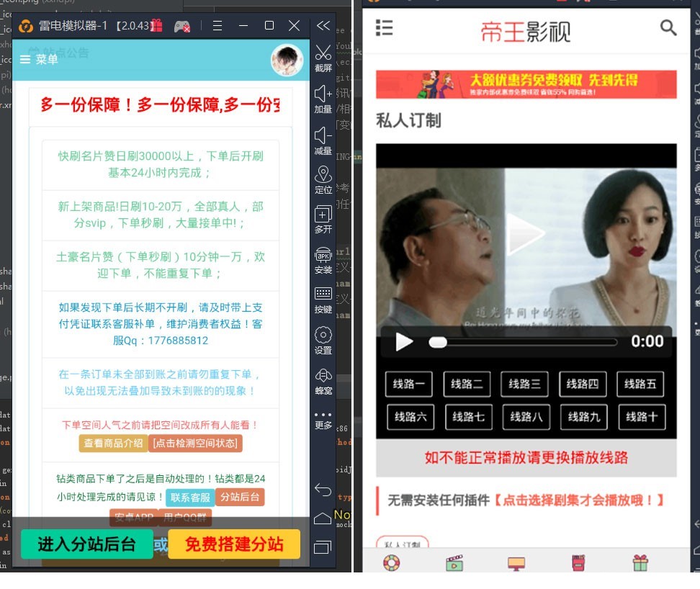
Task: Open 更多 more options in sidebar
Action: (x=323, y=421)
